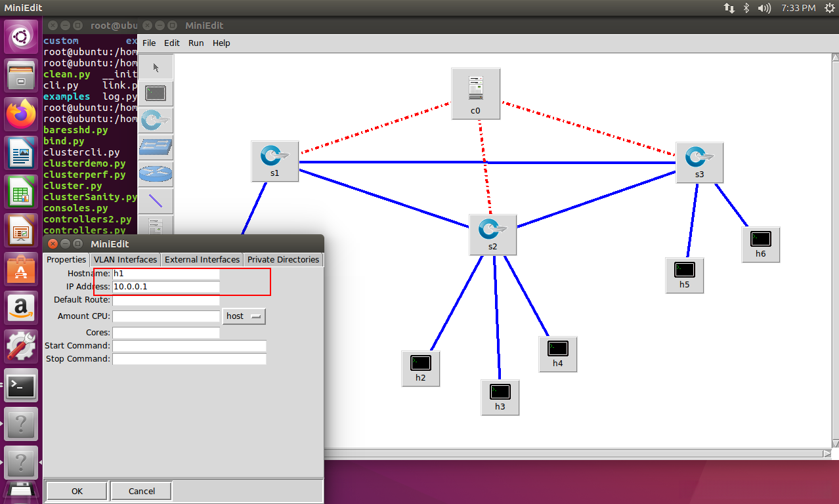Open Files manager from launcher

pyautogui.click(x=21, y=75)
